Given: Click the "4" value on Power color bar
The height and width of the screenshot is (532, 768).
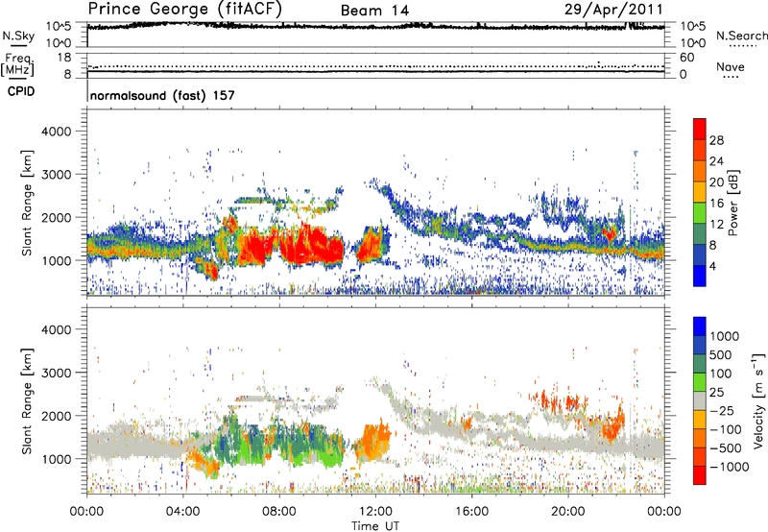Looking at the screenshot, I should click(x=713, y=267).
